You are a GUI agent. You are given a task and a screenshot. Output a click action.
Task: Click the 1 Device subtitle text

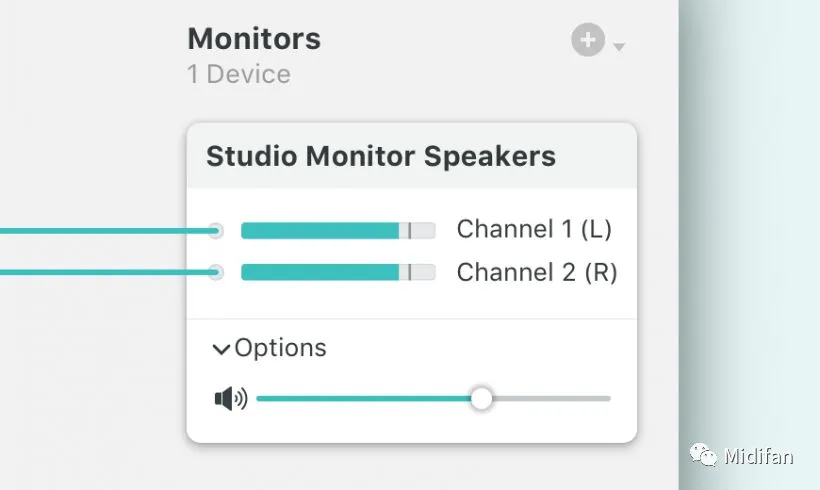[x=238, y=75]
